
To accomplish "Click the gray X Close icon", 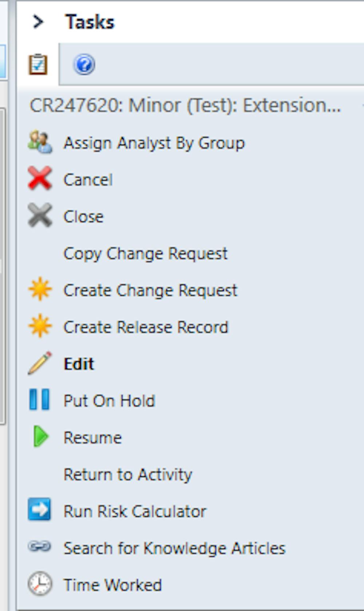I will [40, 215].
